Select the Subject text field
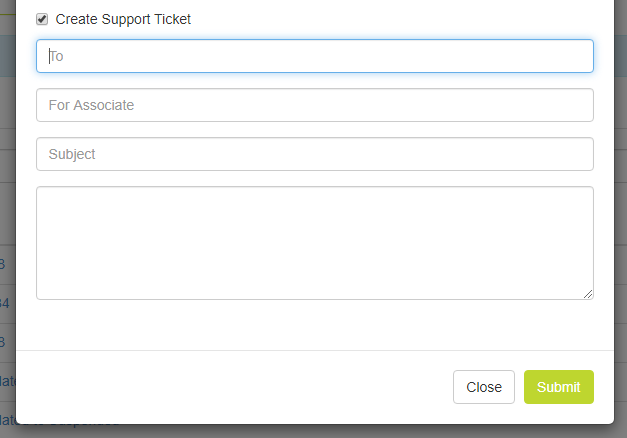The width and height of the screenshot is (627, 438). 315,154
